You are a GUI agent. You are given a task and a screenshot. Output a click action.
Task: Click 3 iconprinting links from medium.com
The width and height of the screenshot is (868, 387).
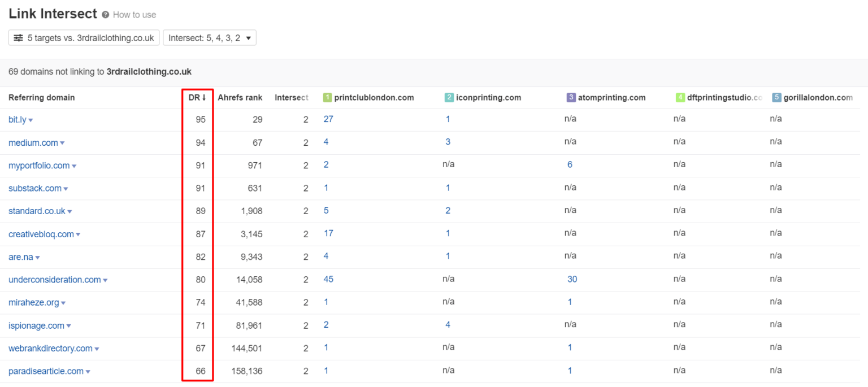click(x=448, y=142)
